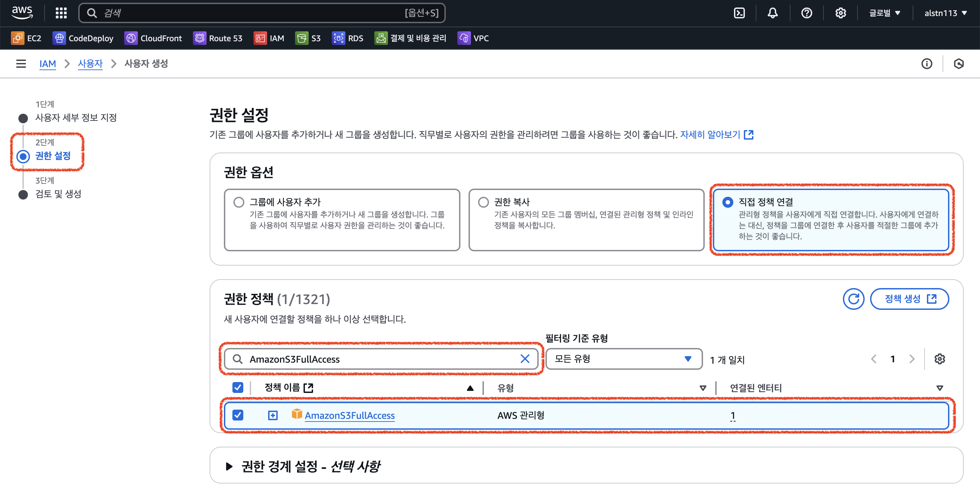Viewport: 980px width, 491px height.
Task: Open the '글로벌' region menu
Action: point(884,13)
